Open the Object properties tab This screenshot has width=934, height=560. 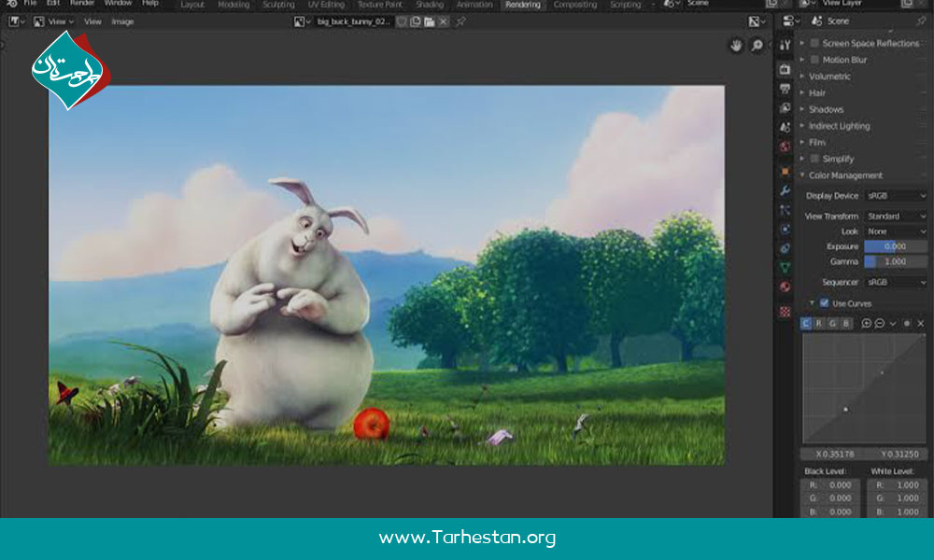tap(785, 172)
